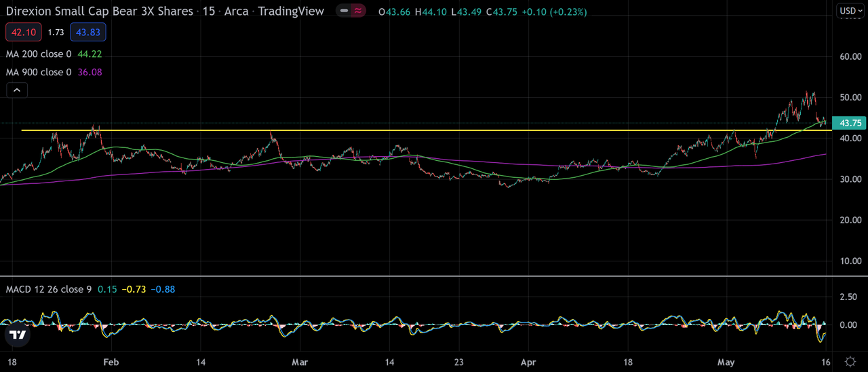Select the MA 200 close 0 indicator legend
This screenshot has height=372, width=868.
point(39,54)
